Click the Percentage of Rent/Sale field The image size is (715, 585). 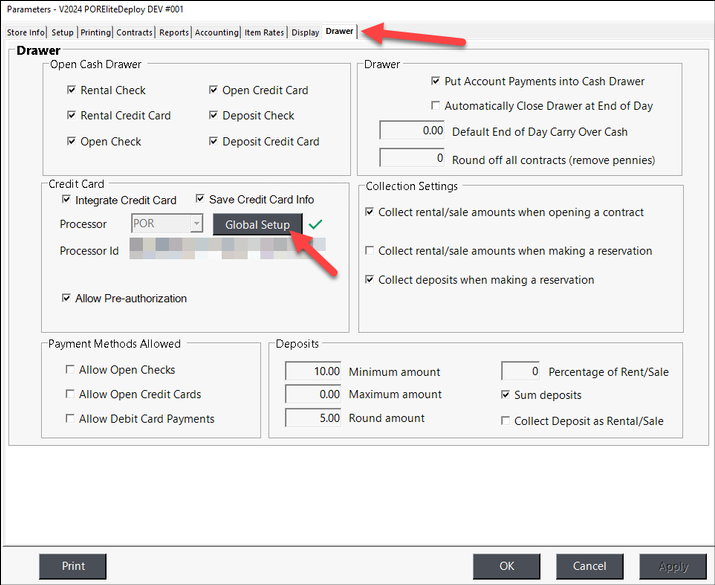pos(520,371)
